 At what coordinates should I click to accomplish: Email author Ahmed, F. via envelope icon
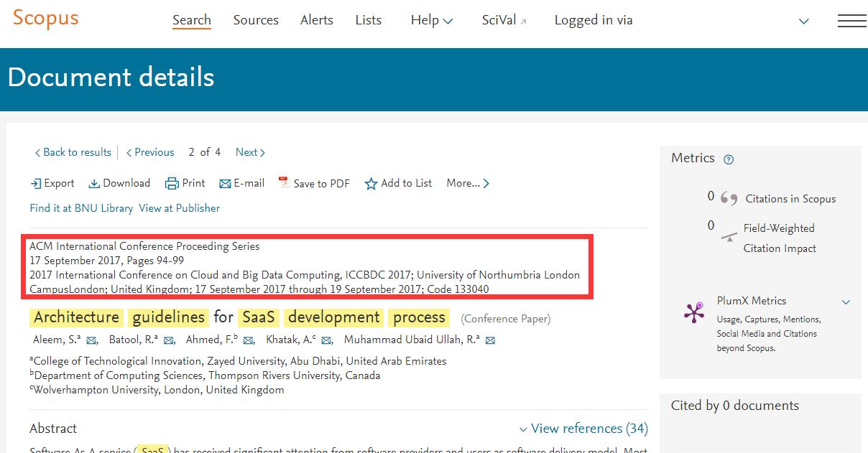(x=249, y=340)
